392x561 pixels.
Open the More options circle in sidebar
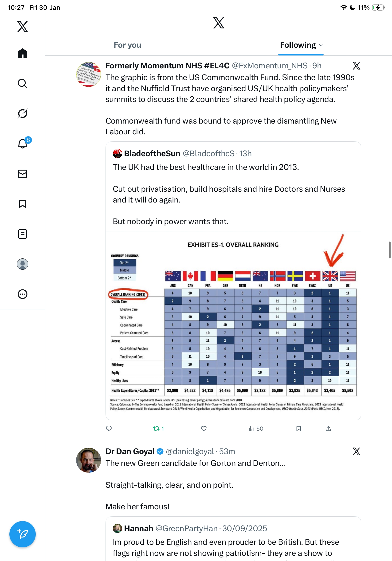tap(23, 294)
